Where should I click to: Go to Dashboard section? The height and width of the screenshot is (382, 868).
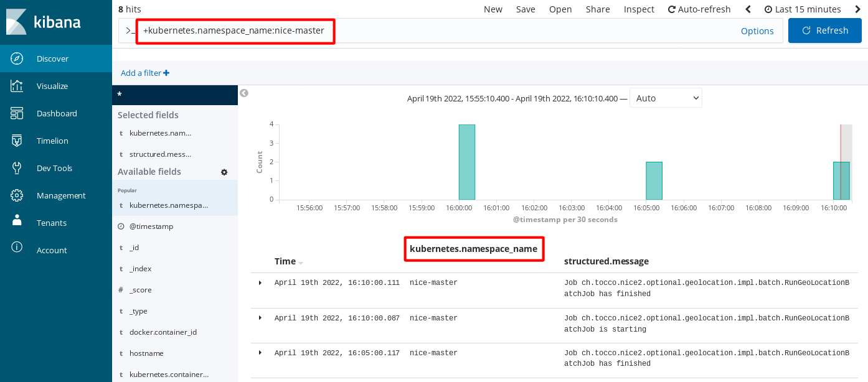pyautogui.click(x=56, y=113)
